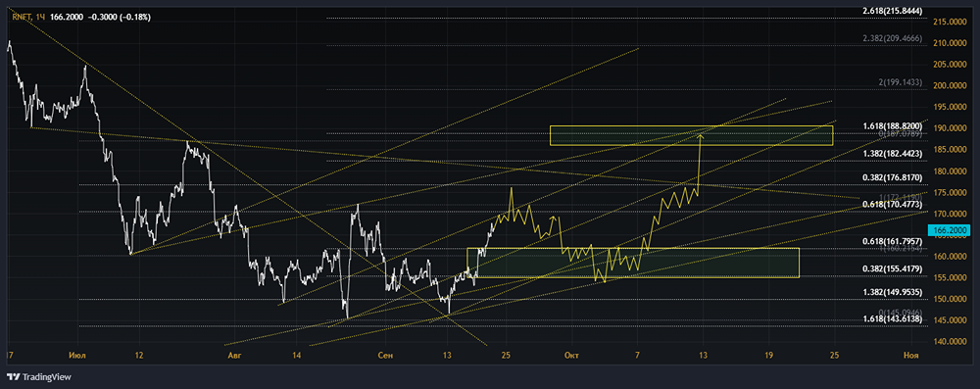Click the 205.0000 price axis label
This screenshot has width=980, height=389.
point(950,65)
